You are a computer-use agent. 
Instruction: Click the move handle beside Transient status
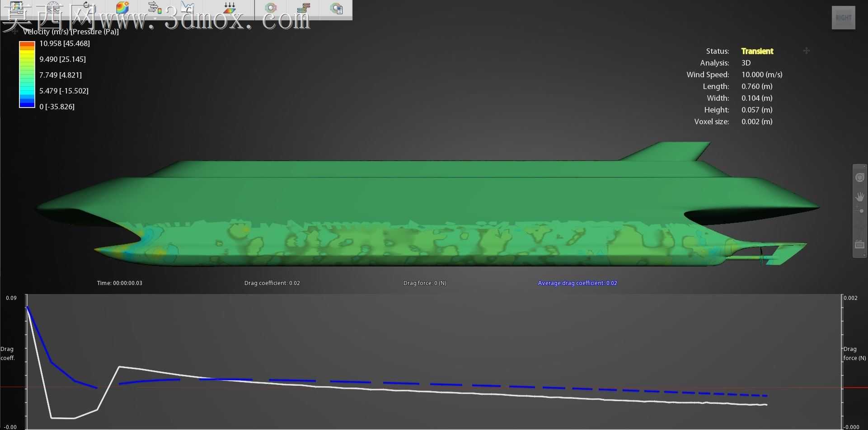point(807,51)
